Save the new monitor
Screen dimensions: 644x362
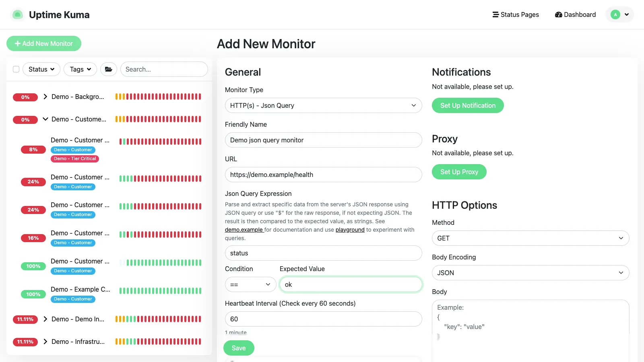point(239,348)
